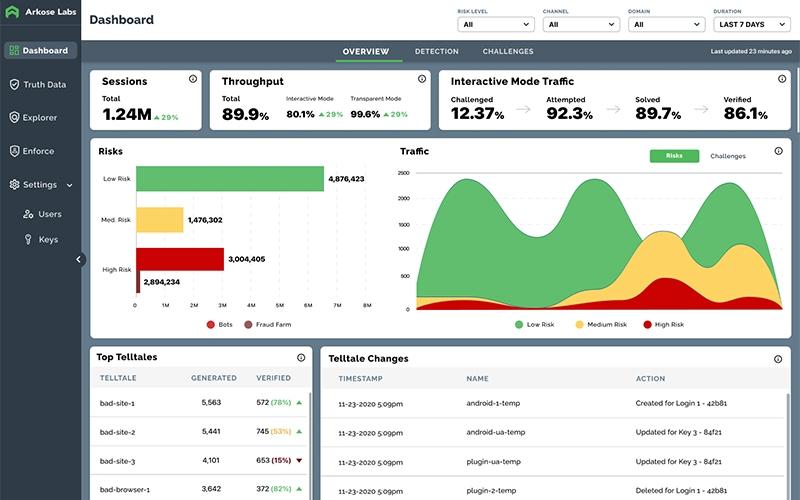This screenshot has height=500, width=800.
Task: Switch to the Overview tab
Action: pyautogui.click(x=366, y=52)
